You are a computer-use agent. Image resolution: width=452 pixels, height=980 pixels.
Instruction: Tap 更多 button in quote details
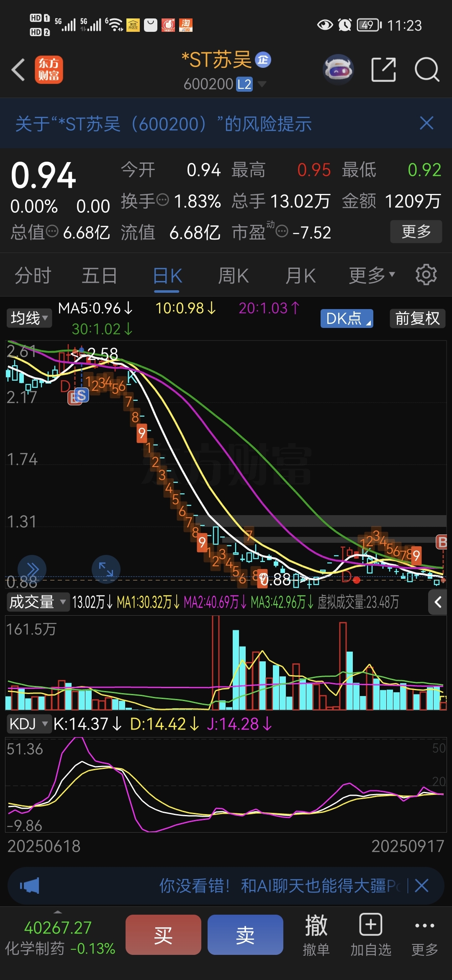(x=416, y=231)
